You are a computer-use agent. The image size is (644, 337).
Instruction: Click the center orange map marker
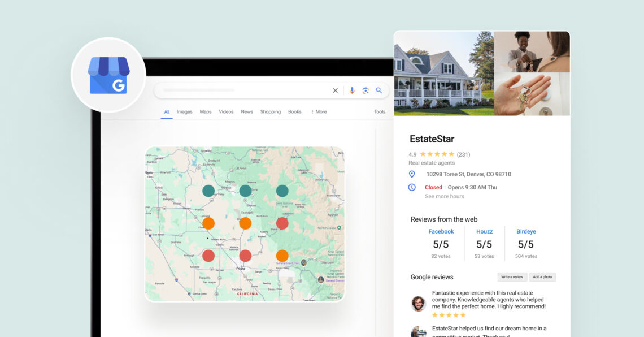point(245,223)
